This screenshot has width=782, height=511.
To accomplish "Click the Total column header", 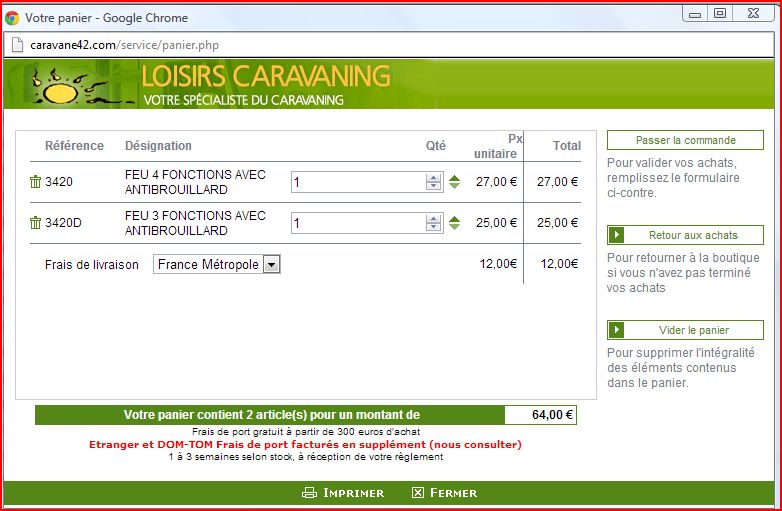I will [567, 146].
